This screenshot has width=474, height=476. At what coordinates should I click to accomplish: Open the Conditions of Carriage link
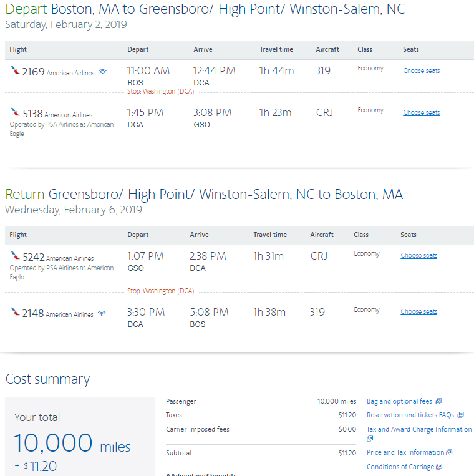[x=400, y=467]
